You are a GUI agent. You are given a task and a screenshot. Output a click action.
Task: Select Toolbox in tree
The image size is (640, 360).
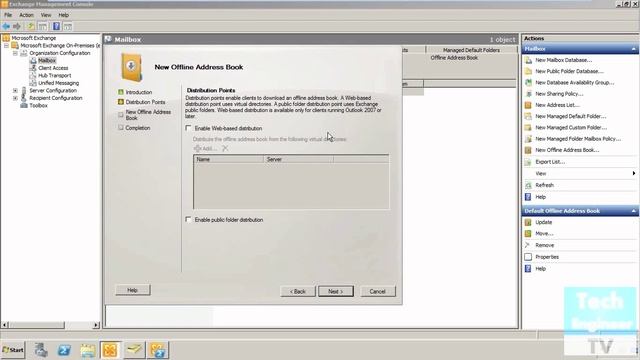click(38, 105)
